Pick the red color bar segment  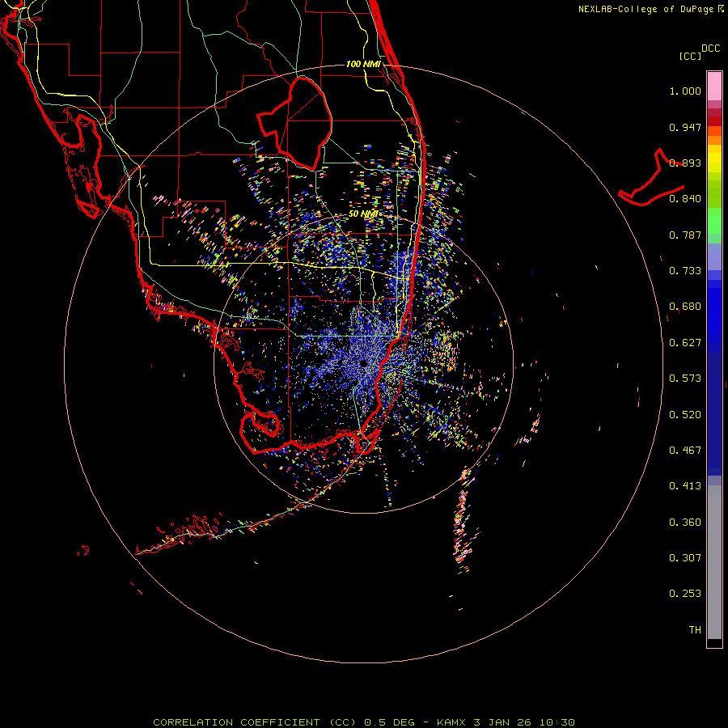click(x=714, y=121)
